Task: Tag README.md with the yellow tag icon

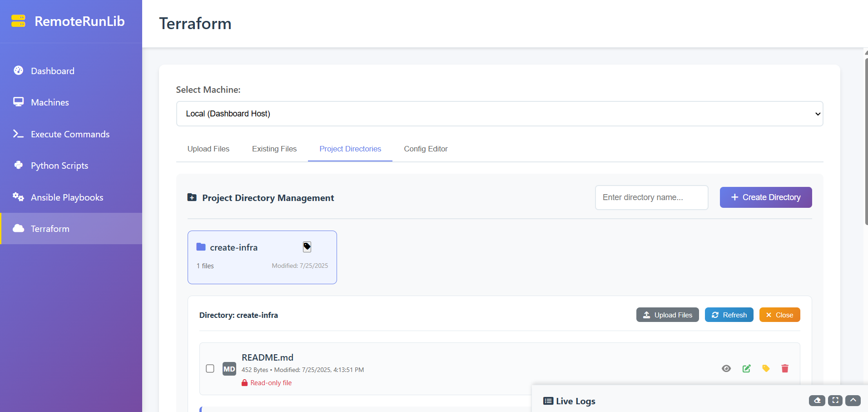Action: (x=766, y=368)
